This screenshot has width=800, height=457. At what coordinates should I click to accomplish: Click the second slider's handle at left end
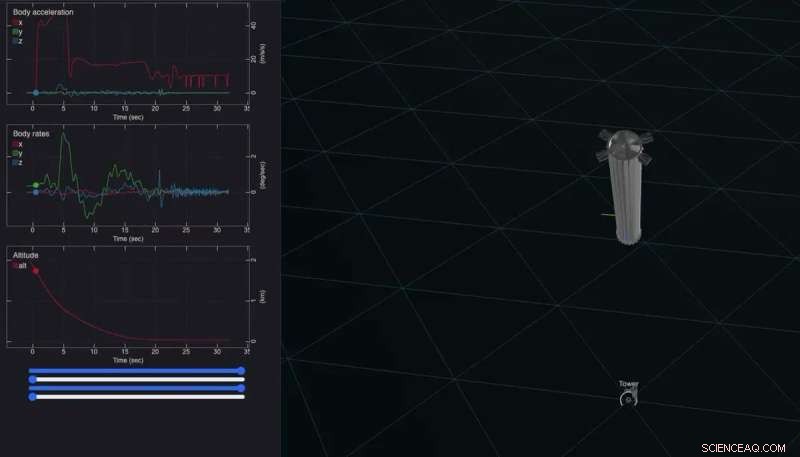(33, 379)
